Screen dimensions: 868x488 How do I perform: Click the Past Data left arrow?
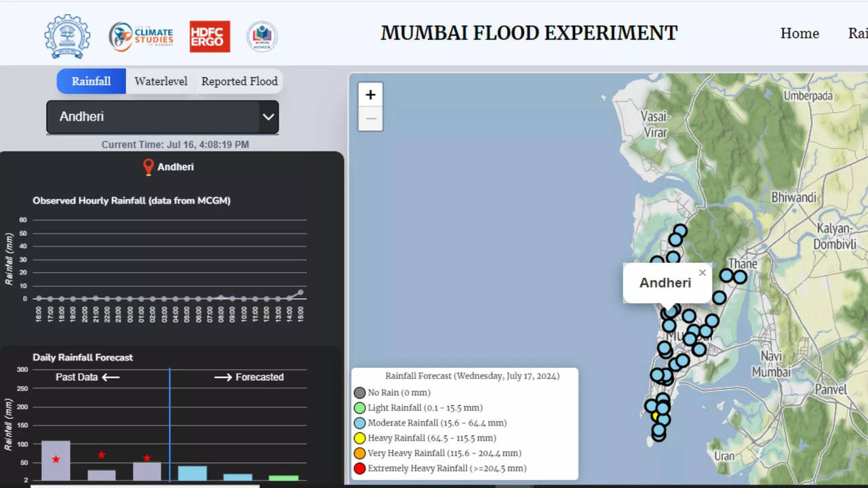(111, 377)
